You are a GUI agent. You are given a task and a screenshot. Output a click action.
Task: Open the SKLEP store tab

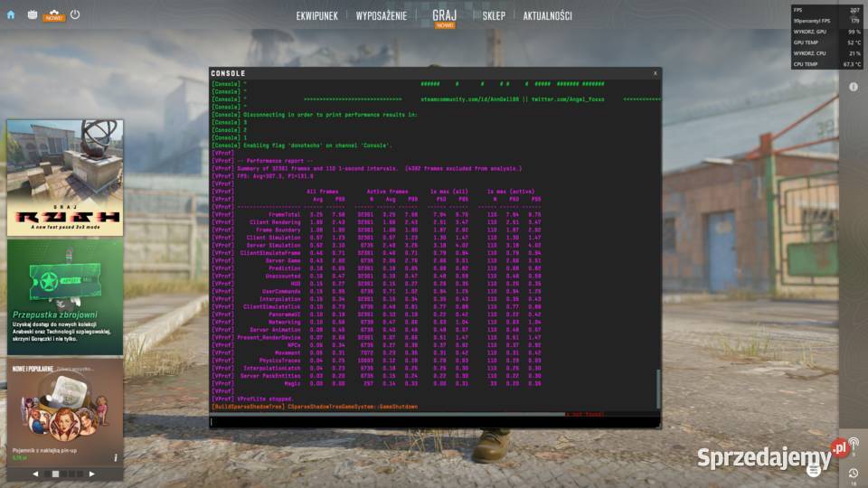[494, 15]
